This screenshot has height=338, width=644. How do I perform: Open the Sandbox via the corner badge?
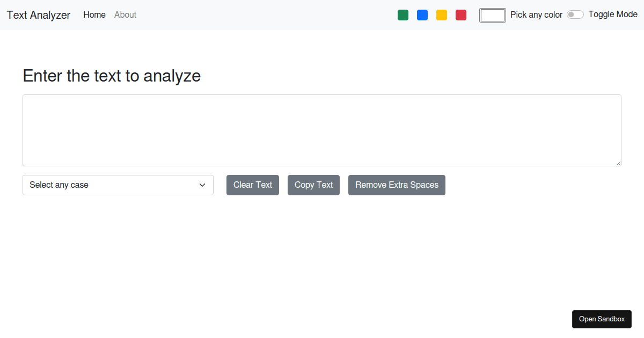point(602,319)
